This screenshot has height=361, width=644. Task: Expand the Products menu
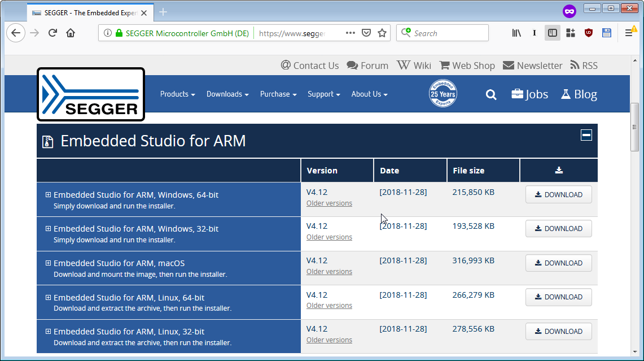177,94
